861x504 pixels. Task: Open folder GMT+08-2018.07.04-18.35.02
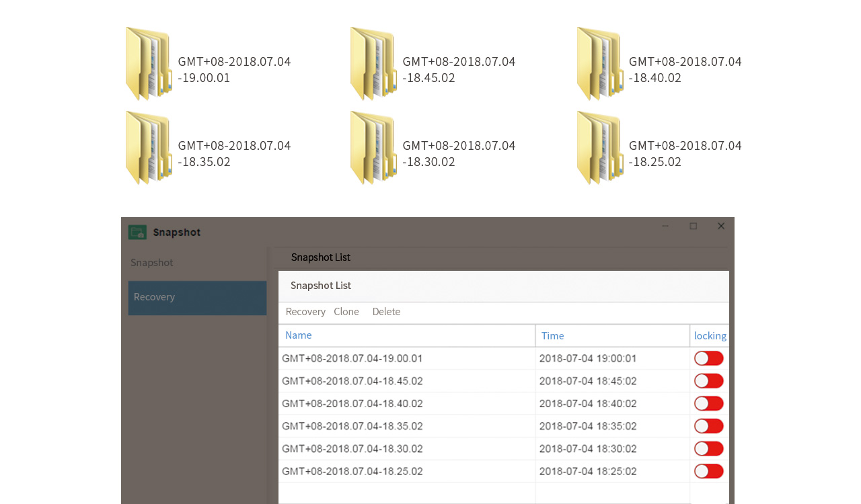pos(147,147)
